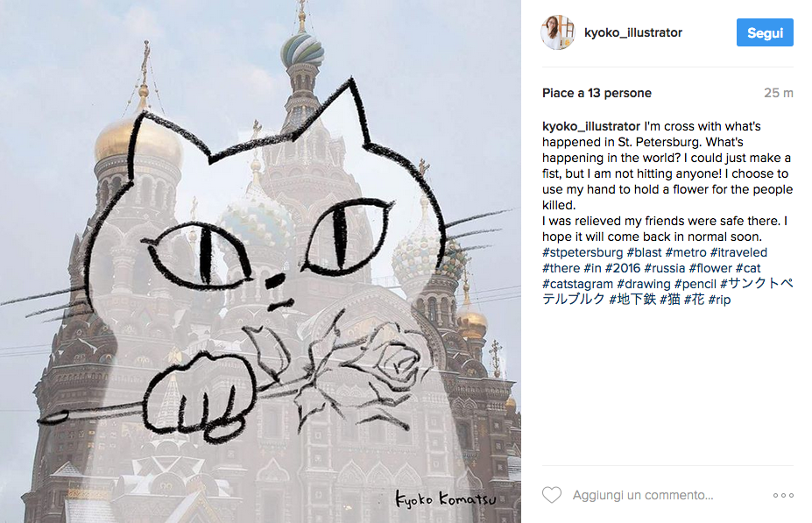812x523 pixels.
Task: Open the #drawing hashtag
Action: (644, 285)
